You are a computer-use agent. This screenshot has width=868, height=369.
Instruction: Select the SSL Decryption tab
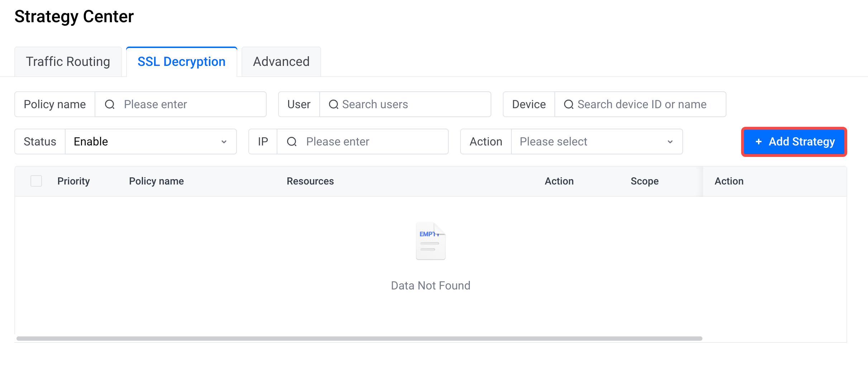coord(182,62)
